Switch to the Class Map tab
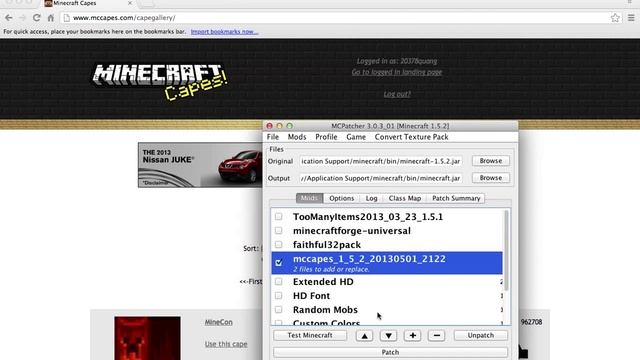The image size is (640, 360). [x=404, y=198]
